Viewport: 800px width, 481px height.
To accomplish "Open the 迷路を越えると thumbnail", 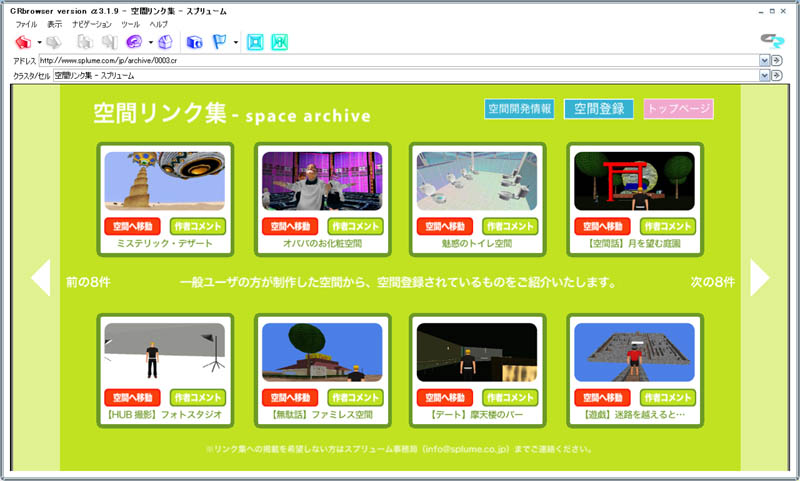I will click(x=635, y=352).
